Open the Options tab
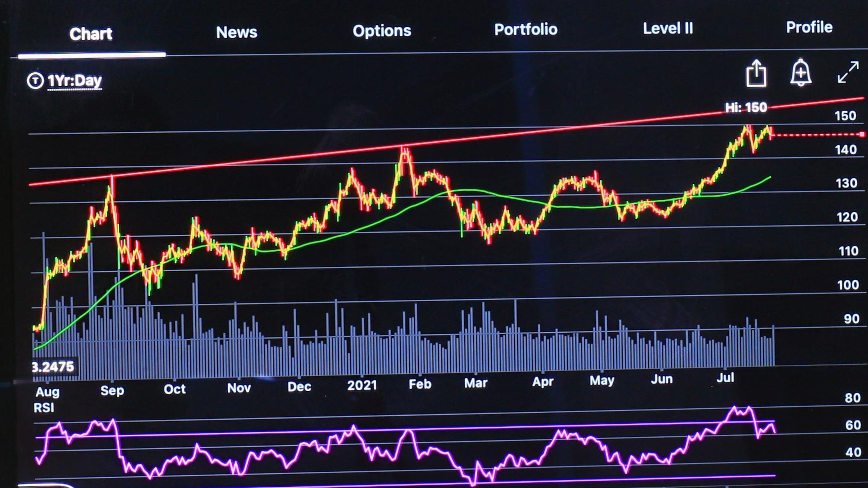 coord(382,31)
